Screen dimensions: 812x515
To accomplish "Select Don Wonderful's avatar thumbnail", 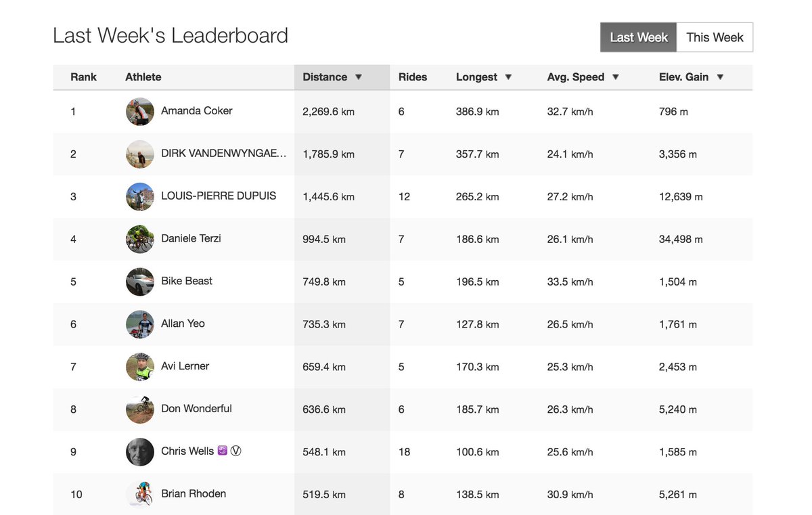I will (139, 409).
